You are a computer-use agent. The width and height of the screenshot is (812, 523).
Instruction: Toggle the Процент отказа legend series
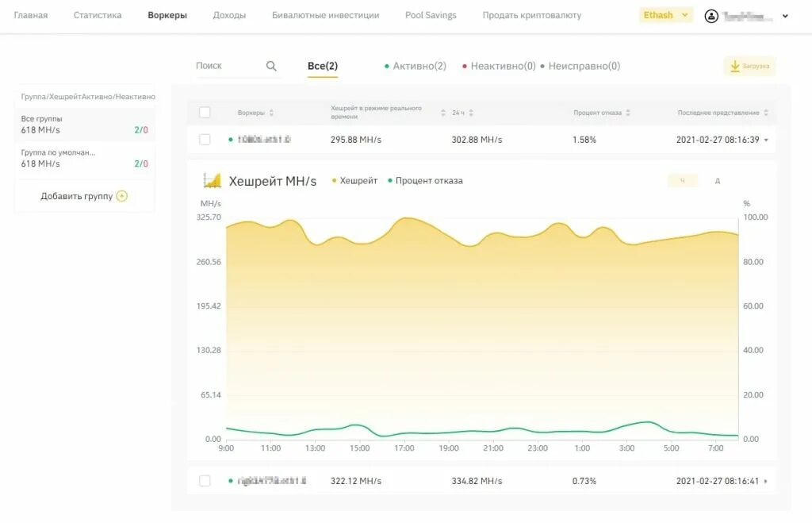425,180
